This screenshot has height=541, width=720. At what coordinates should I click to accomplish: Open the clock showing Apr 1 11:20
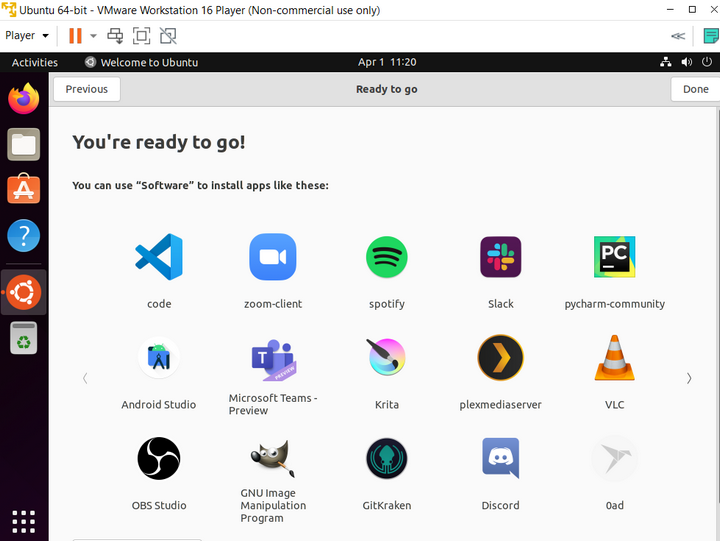pos(387,62)
